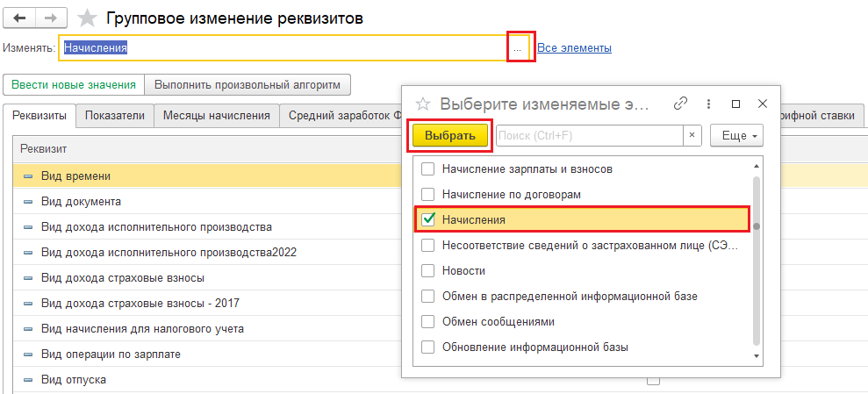The height and width of the screenshot is (394, 868).
Task: Select Вид дохода страховые взносы - 2017 row
Action: (208, 304)
